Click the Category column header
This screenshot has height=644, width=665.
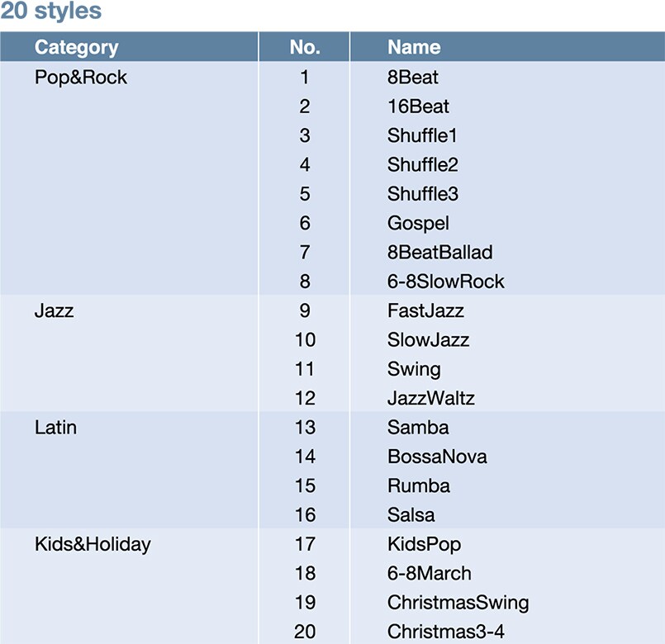76,47
